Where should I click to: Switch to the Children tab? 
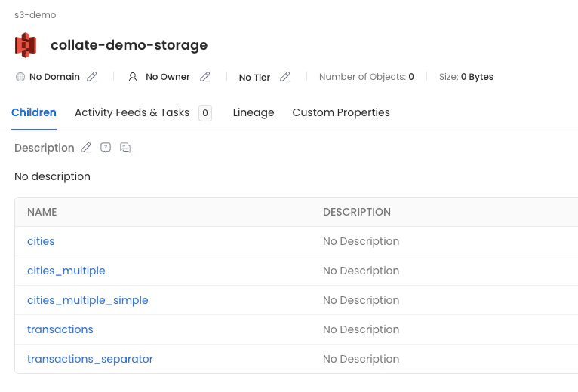point(34,113)
